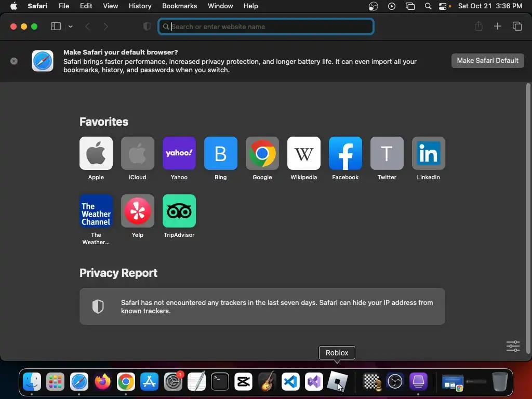Viewport: 532px width, 399px height.
Task: Open the File menu
Action: point(63,6)
